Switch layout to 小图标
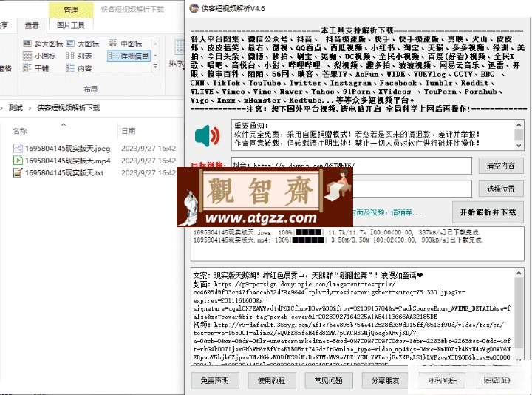 [39, 55]
